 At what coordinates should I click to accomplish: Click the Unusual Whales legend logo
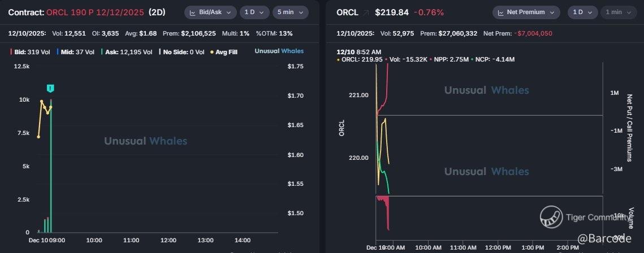tap(279, 51)
